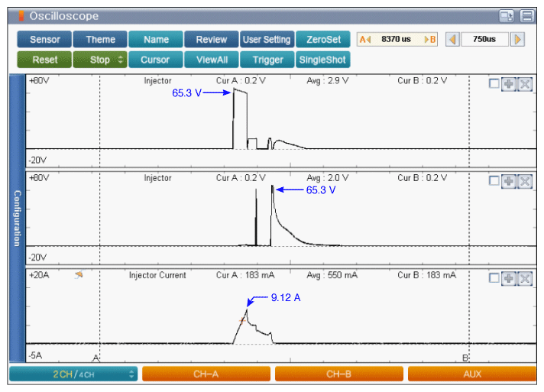Click plus icon on top Injector channel

pyautogui.click(x=509, y=84)
